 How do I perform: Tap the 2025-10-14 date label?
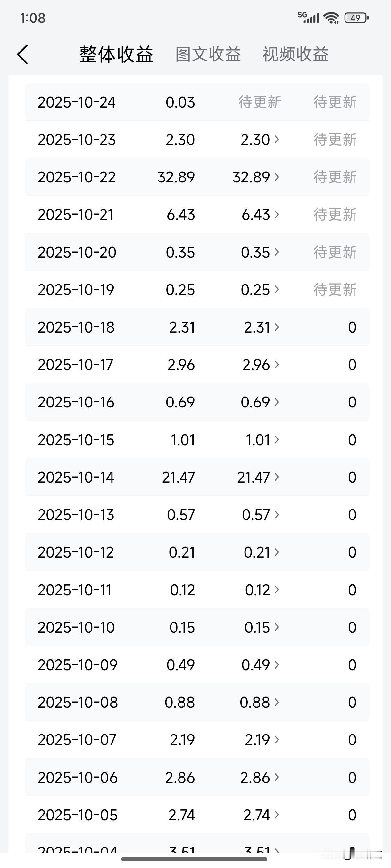pos(76,477)
